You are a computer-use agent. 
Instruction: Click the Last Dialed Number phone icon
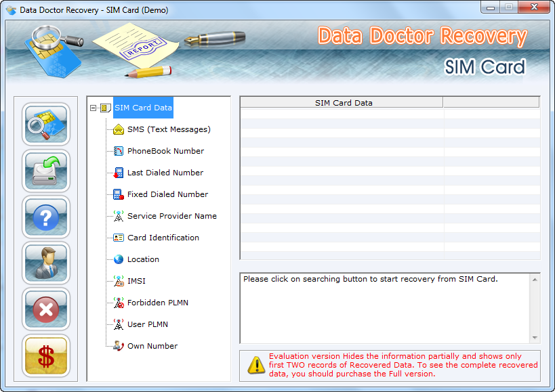pyautogui.click(x=118, y=173)
